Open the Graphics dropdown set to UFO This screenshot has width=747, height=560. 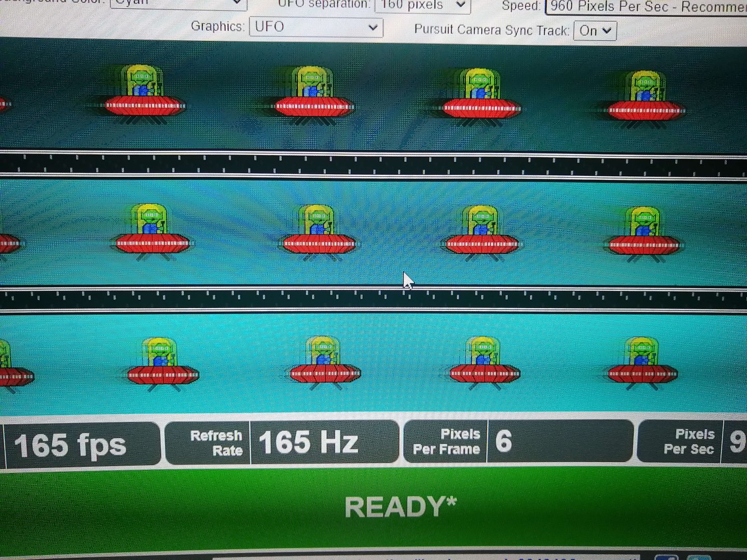tap(316, 26)
